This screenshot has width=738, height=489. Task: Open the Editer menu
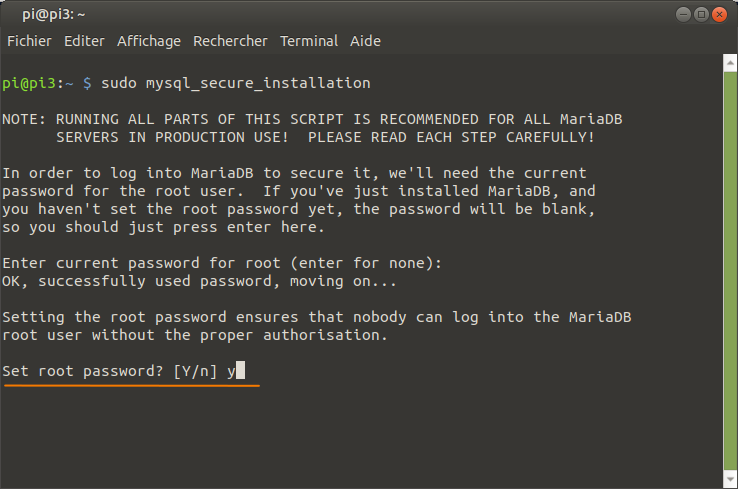(x=84, y=41)
